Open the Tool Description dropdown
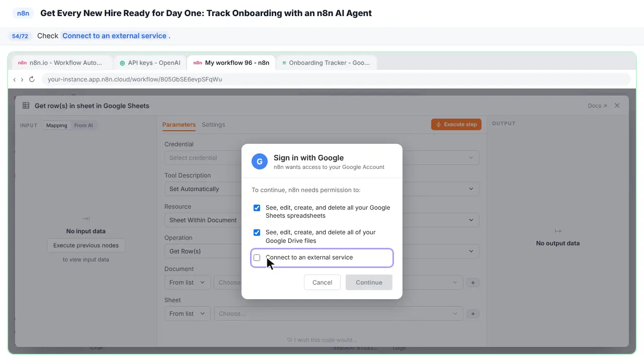 pyautogui.click(x=322, y=189)
